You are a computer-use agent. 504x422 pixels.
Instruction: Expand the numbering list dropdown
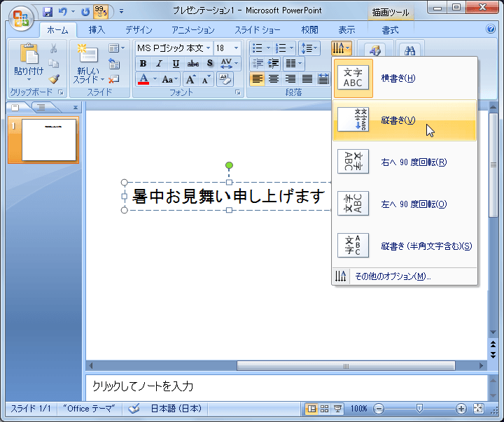(291, 48)
